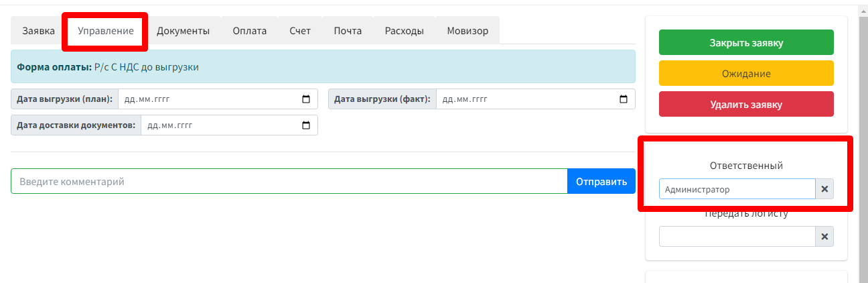Viewport: 868px width, 283px height.
Task: Click the red Удалить заявку button
Action: point(746,104)
